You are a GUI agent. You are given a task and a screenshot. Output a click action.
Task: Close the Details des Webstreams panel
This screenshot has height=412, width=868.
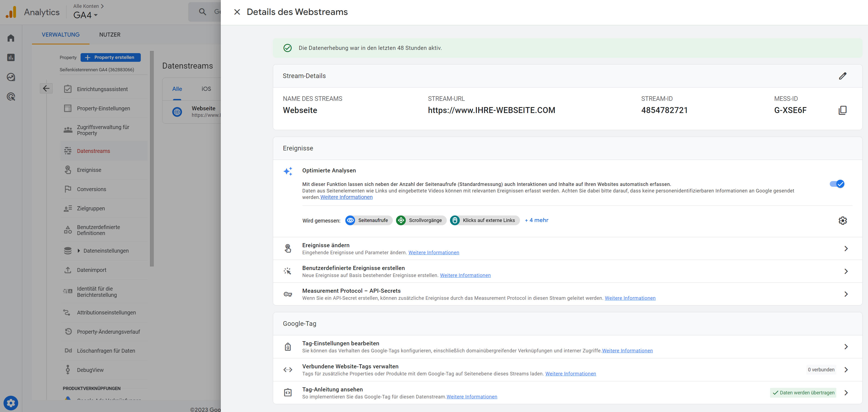237,12
